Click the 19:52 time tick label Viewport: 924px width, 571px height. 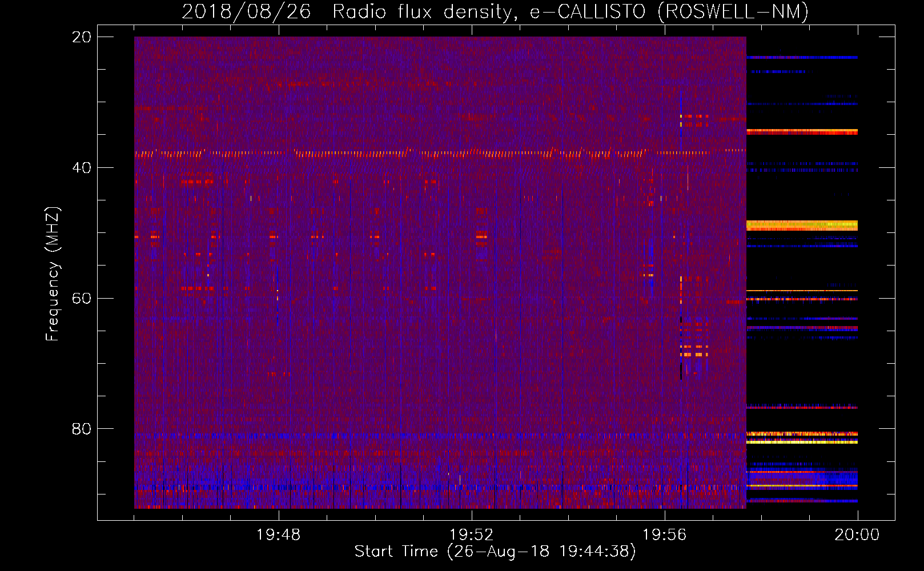[471, 535]
